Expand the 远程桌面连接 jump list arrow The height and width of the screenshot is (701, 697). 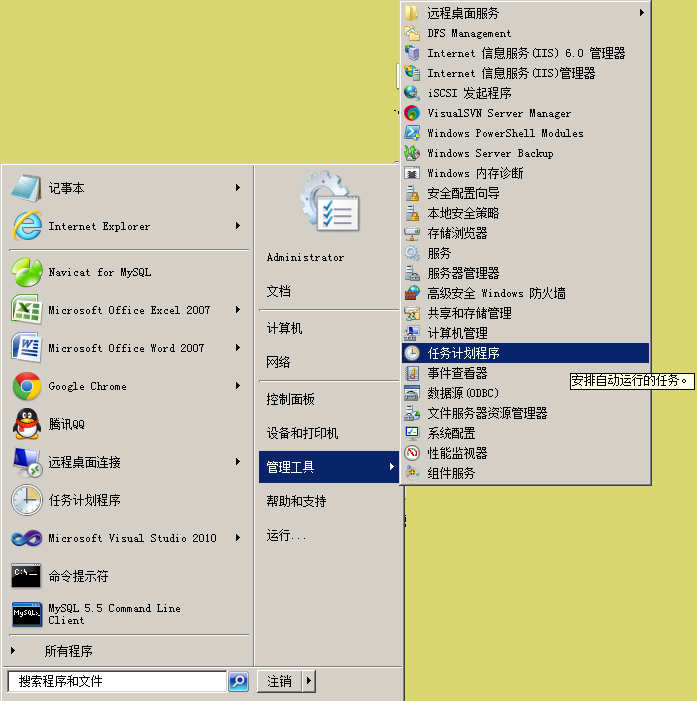(x=238, y=461)
